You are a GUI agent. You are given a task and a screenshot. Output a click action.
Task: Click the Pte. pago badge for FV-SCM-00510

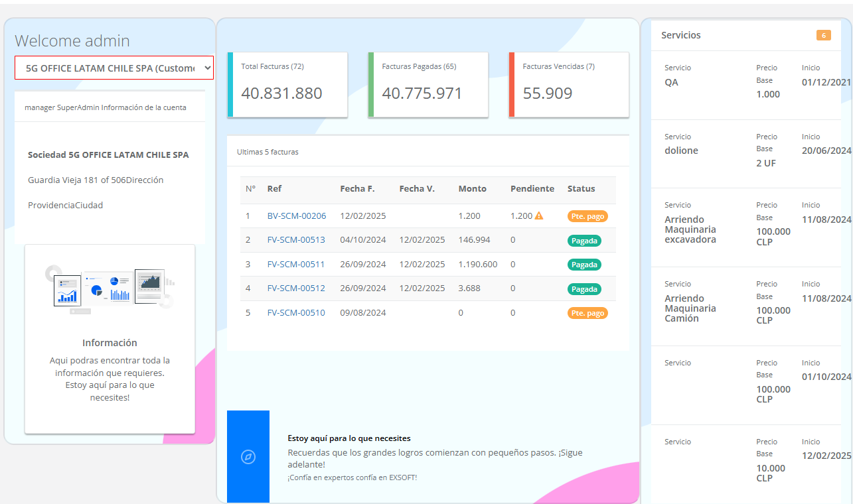[x=587, y=313]
